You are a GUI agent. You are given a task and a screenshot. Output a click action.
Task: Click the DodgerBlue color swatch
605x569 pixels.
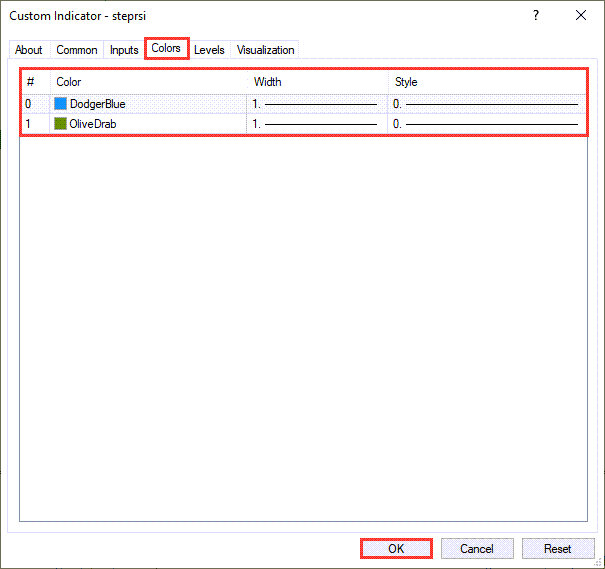(60, 104)
